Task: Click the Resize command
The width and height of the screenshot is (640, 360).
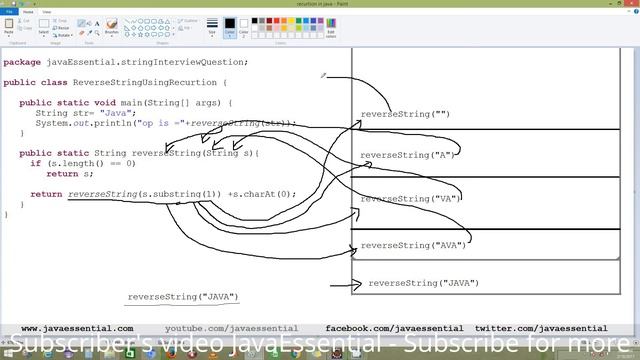Action: point(61,28)
